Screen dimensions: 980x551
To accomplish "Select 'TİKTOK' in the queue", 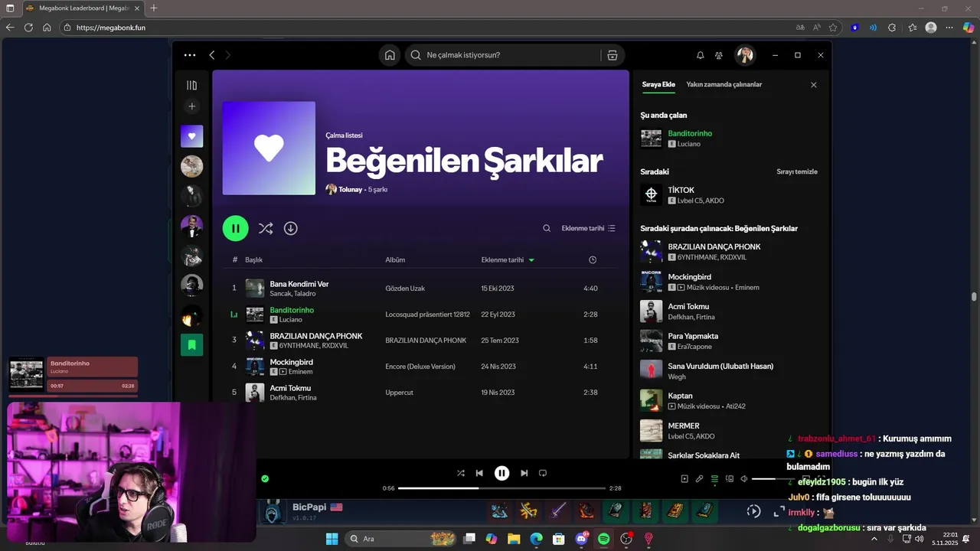I will (681, 190).
